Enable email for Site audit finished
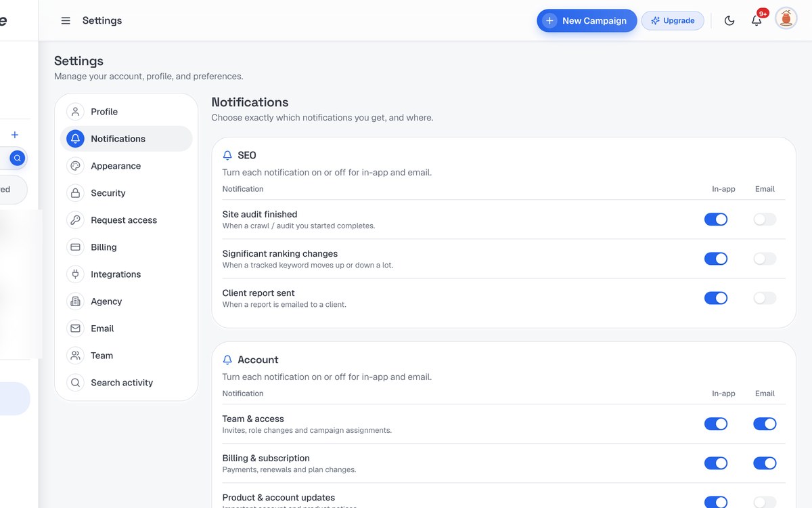The width and height of the screenshot is (812, 508). pyautogui.click(x=765, y=219)
